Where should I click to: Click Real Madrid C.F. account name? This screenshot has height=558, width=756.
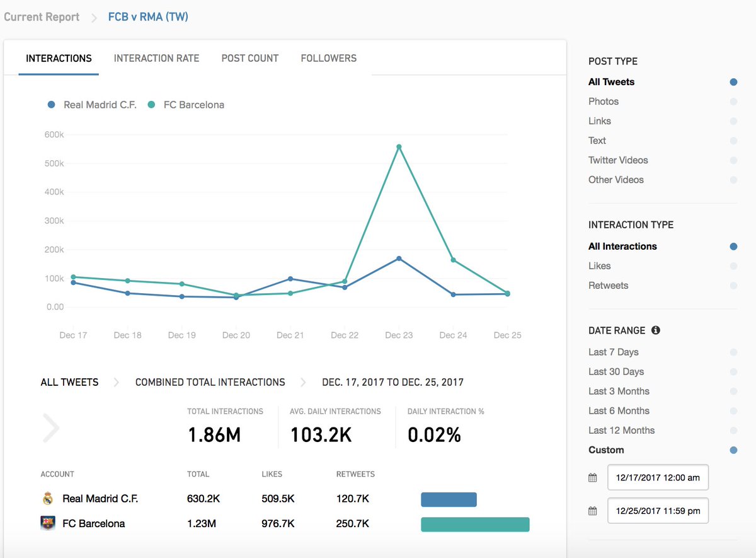click(100, 499)
